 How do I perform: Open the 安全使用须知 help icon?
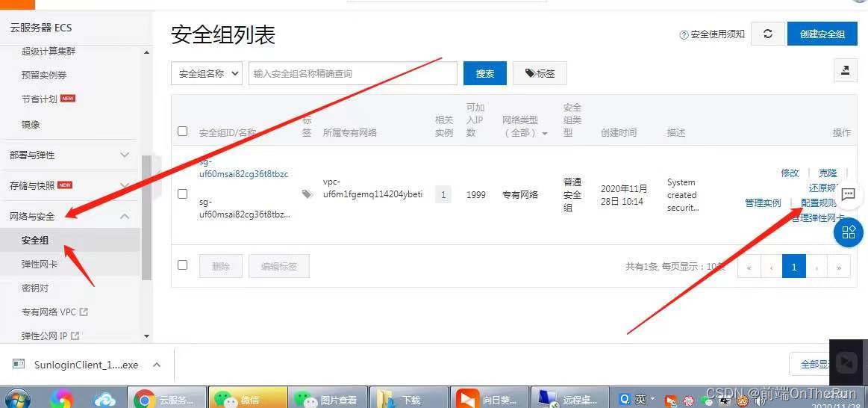(x=684, y=35)
